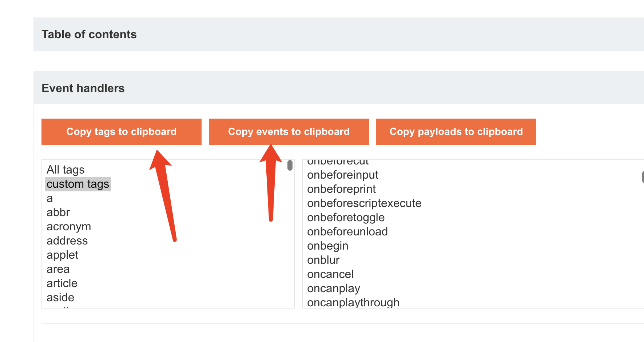Pick 'onbeforetoggle' from events list
This screenshot has width=644, height=342.
[346, 218]
